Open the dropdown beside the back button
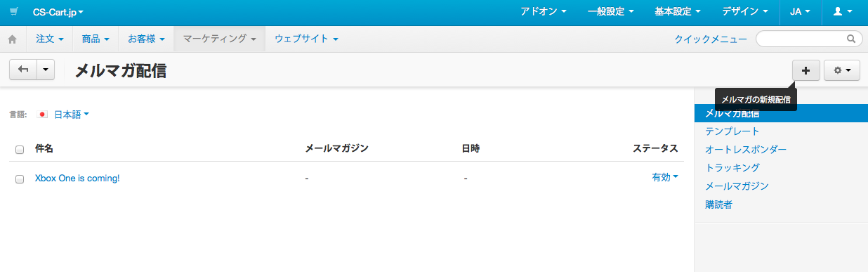This screenshot has height=272, width=868. pyautogui.click(x=46, y=70)
